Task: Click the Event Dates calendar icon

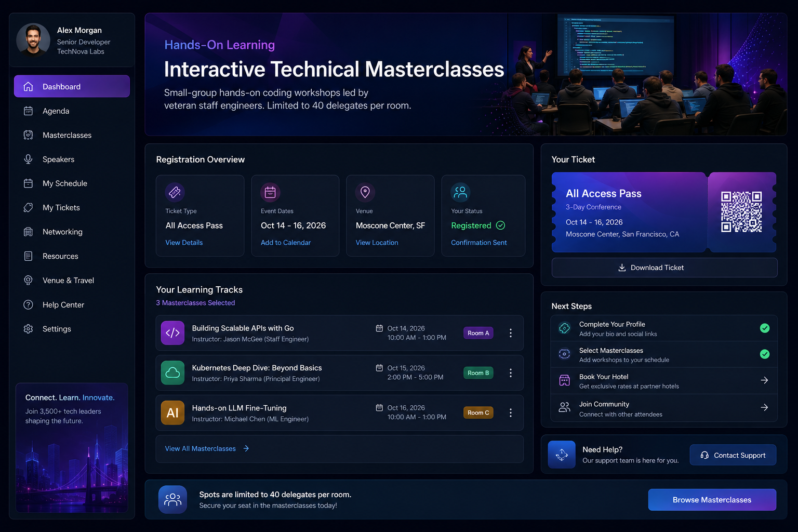Action: (270, 192)
